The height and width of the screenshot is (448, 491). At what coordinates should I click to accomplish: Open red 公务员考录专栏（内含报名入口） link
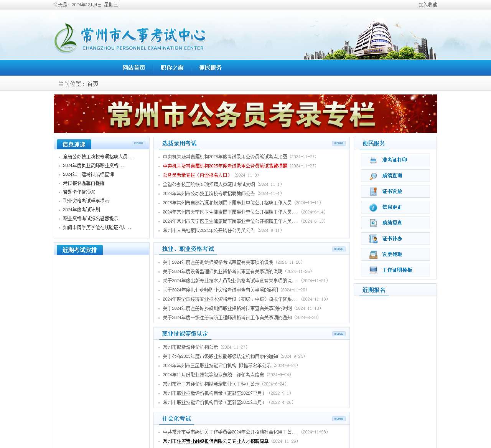pyautogui.click(x=197, y=175)
